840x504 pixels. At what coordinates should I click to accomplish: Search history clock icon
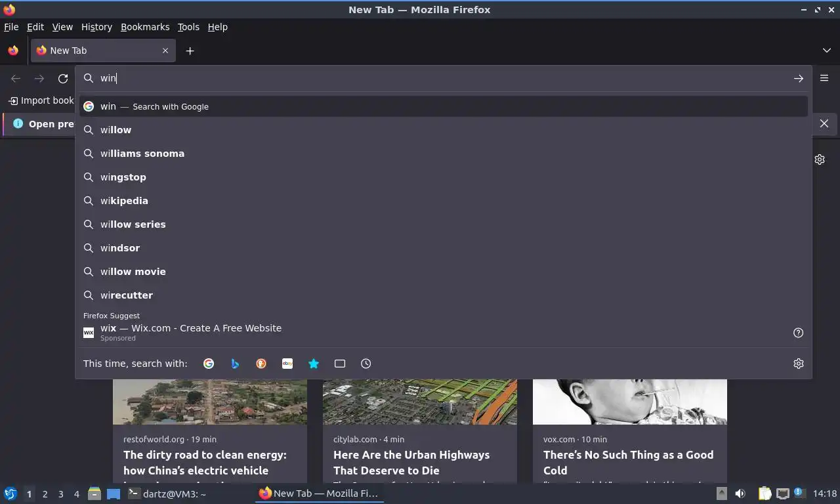pyautogui.click(x=366, y=364)
